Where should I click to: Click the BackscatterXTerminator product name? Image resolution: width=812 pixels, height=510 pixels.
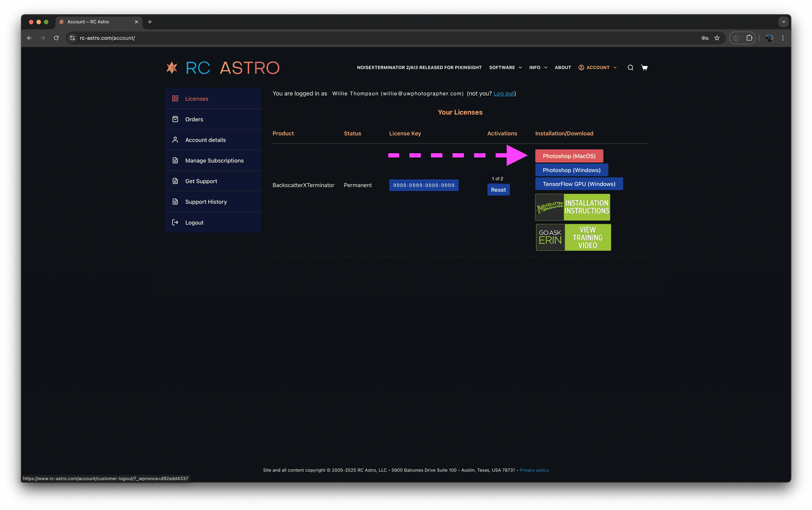303,185
